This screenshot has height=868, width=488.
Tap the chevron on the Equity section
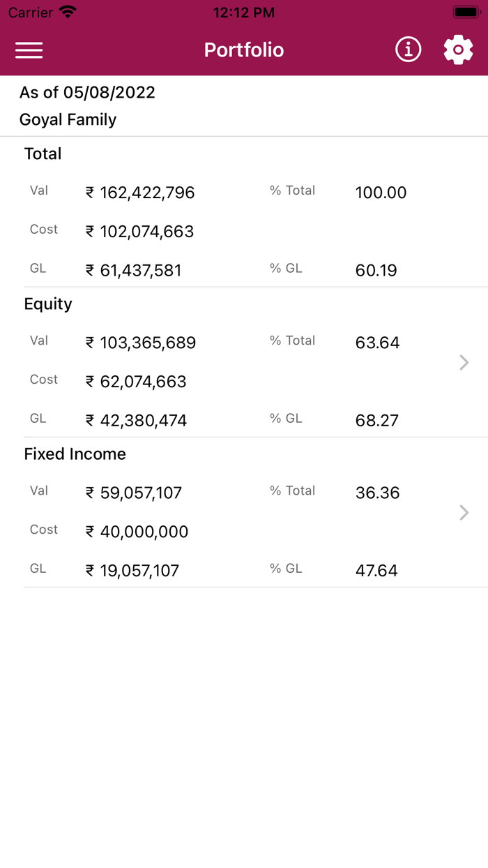click(464, 362)
